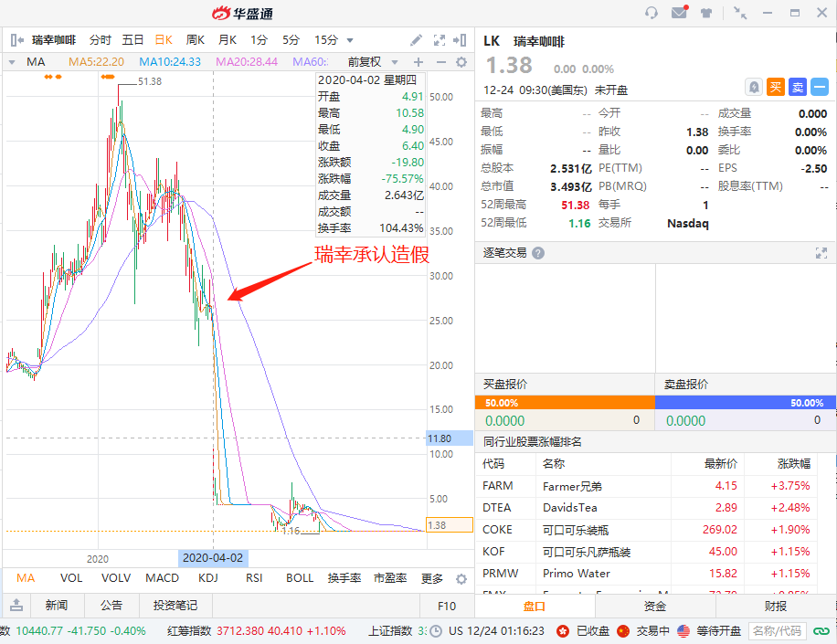
Task: Open customer service headset icon
Action: coord(652,13)
